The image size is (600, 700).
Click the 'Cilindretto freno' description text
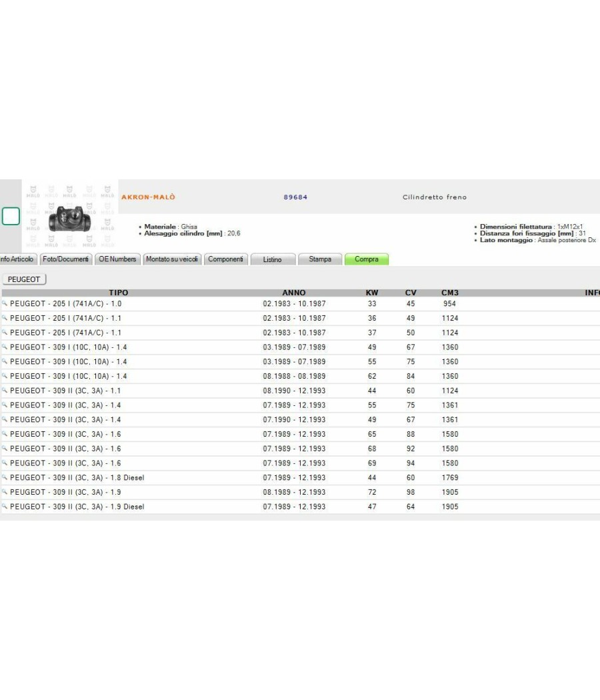(x=435, y=197)
